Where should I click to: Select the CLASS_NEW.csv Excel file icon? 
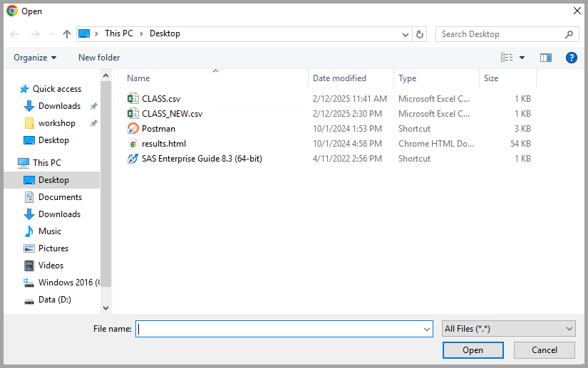click(x=133, y=114)
